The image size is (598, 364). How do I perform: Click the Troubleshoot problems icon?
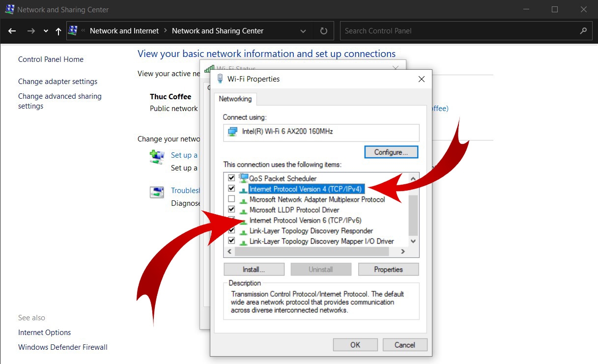(x=157, y=192)
